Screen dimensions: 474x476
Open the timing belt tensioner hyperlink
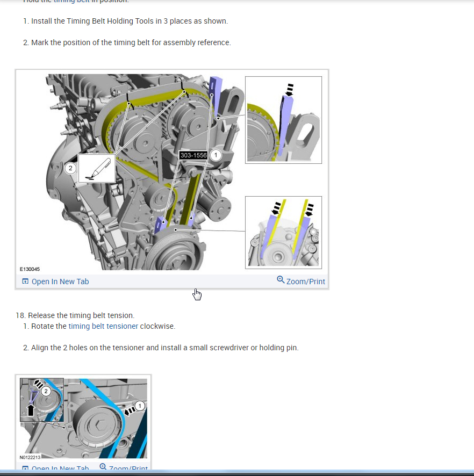(103, 326)
